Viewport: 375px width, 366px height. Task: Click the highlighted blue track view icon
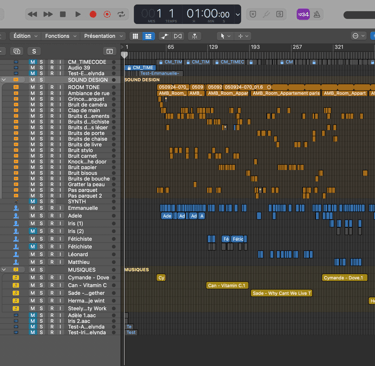point(148,36)
